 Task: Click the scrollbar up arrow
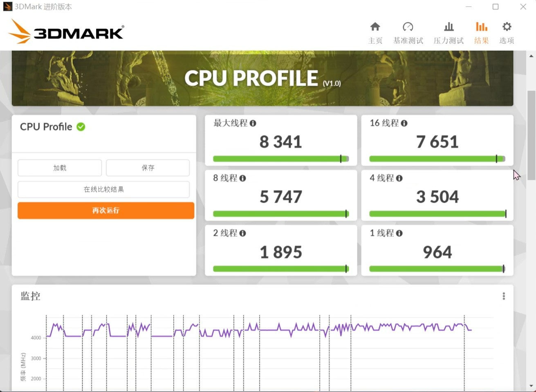coord(531,56)
